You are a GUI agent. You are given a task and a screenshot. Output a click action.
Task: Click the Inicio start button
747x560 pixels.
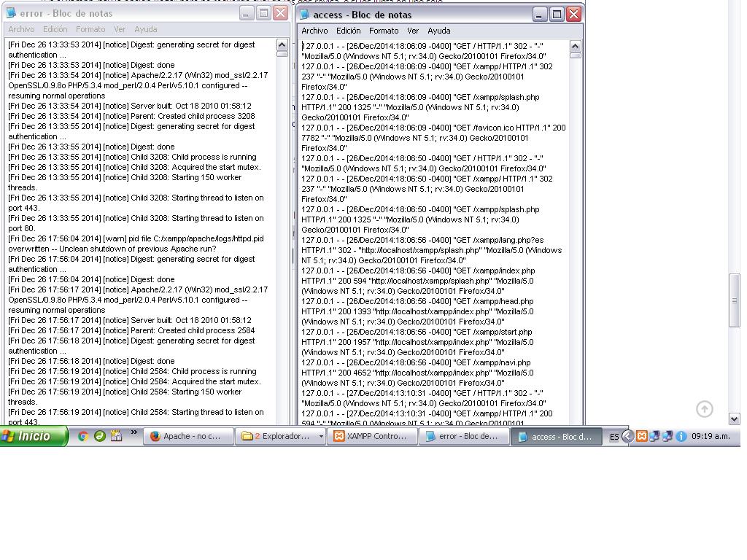click(x=34, y=436)
